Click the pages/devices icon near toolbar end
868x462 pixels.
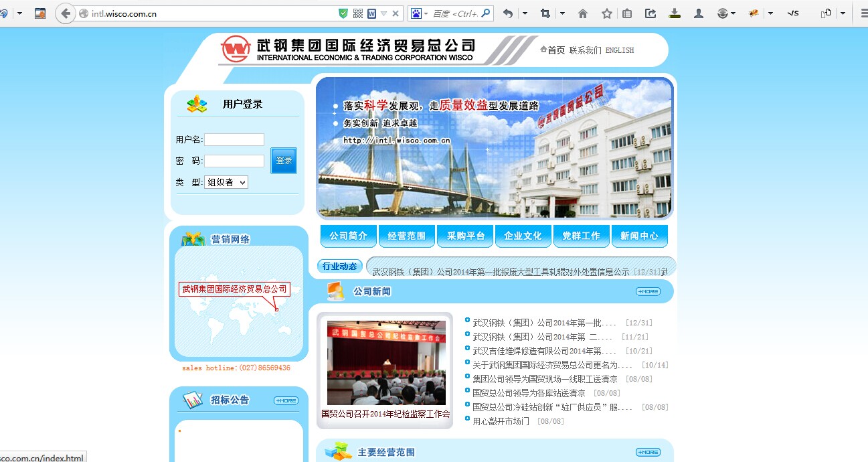(826, 13)
